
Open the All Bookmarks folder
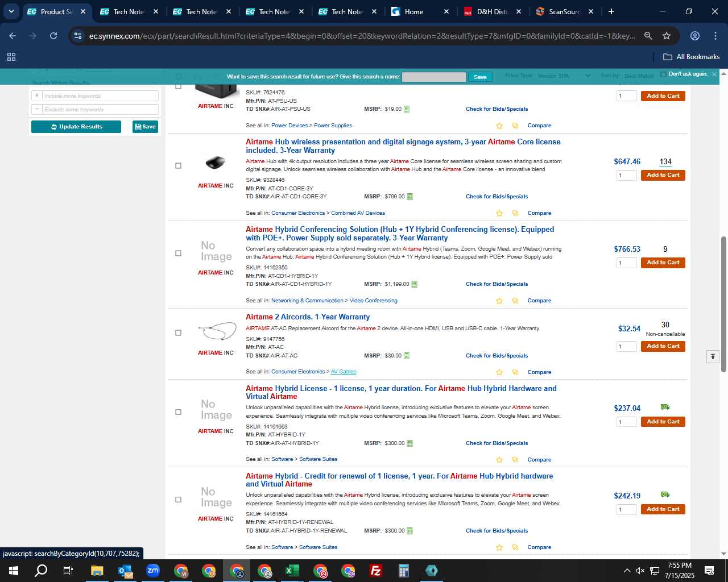pyautogui.click(x=692, y=57)
